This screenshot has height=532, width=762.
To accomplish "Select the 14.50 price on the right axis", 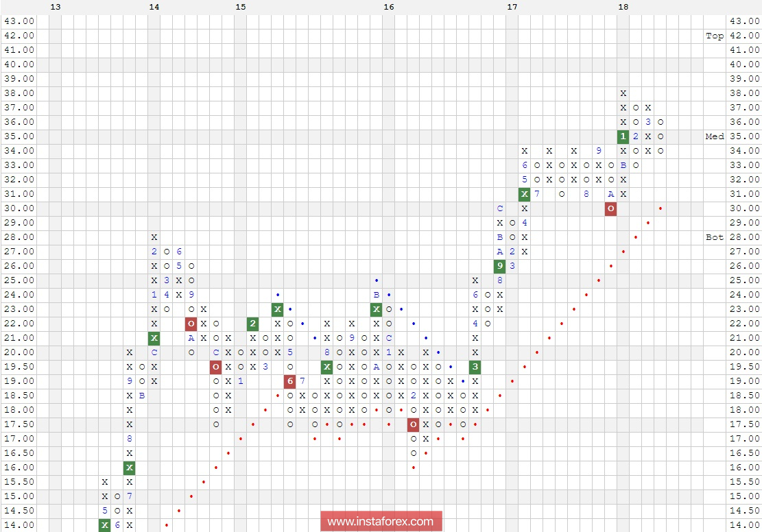I will point(744,511).
